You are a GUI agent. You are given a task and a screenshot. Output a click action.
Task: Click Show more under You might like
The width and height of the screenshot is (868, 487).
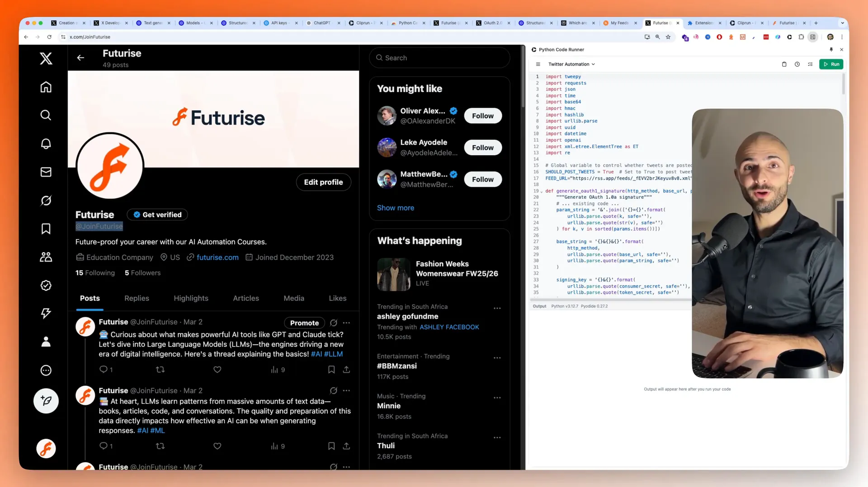396,208
